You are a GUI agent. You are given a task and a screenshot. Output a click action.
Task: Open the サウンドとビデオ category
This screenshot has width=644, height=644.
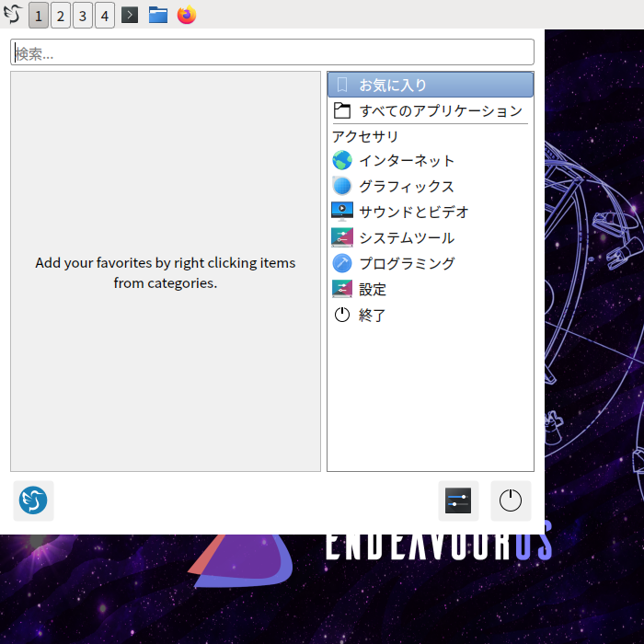pyautogui.click(x=431, y=212)
